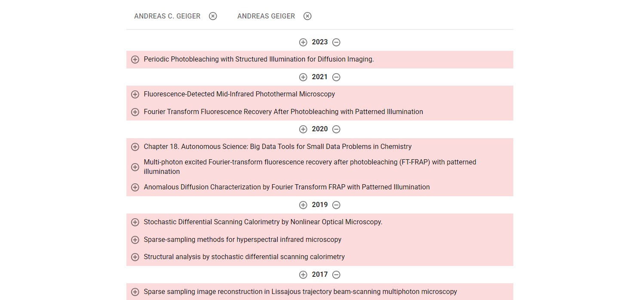
Task: Expand Periodic Photobleaching publication details
Action: (135, 59)
